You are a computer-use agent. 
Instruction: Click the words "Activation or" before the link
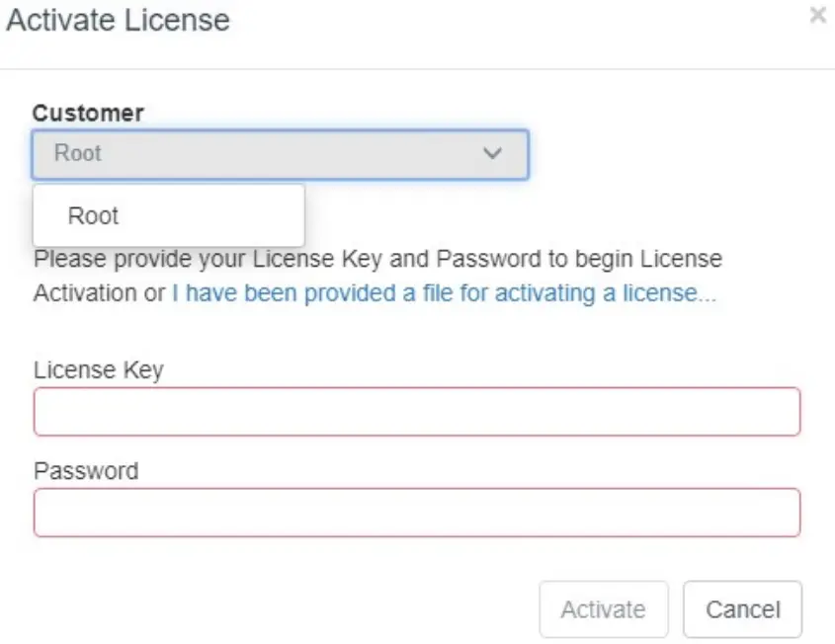click(100, 293)
